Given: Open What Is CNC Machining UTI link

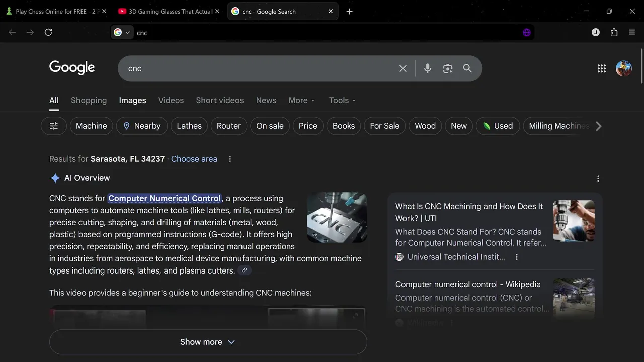Looking at the screenshot, I should [469, 212].
